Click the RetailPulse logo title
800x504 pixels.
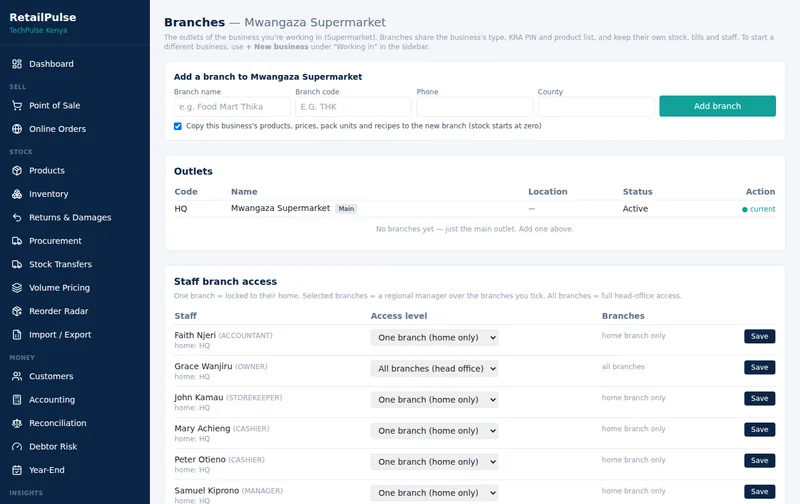pos(43,17)
